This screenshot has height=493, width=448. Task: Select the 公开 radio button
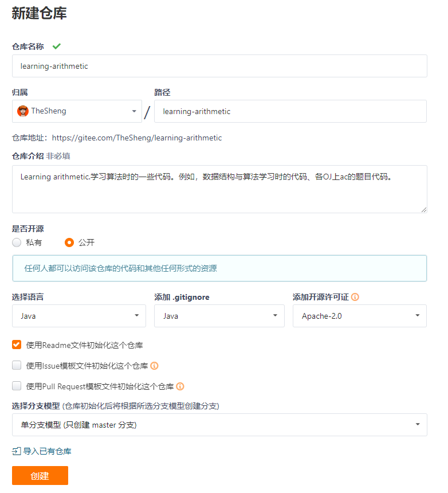pos(69,242)
